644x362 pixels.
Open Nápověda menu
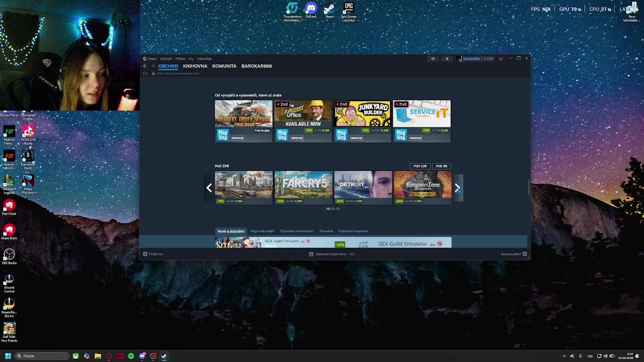204,59
